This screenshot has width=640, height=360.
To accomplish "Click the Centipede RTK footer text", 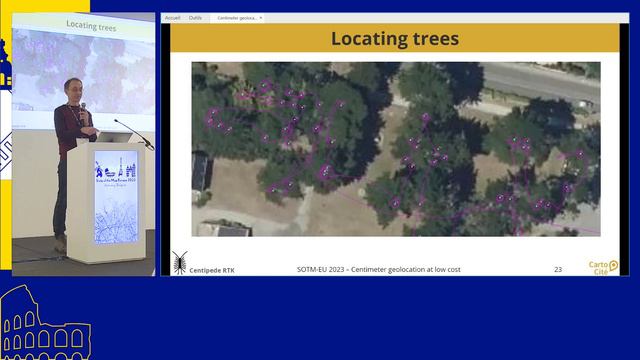I will point(212,270).
